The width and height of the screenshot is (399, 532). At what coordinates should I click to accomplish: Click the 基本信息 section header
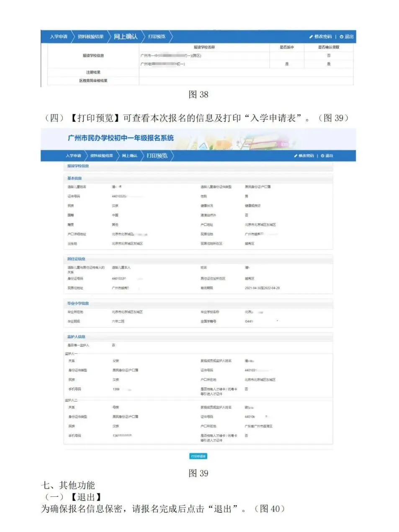[75, 178]
